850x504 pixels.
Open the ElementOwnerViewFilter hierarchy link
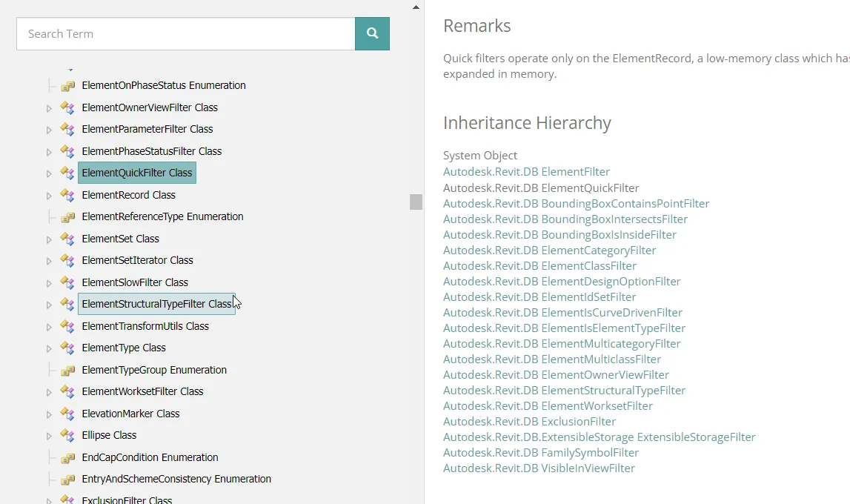pyautogui.click(x=557, y=375)
